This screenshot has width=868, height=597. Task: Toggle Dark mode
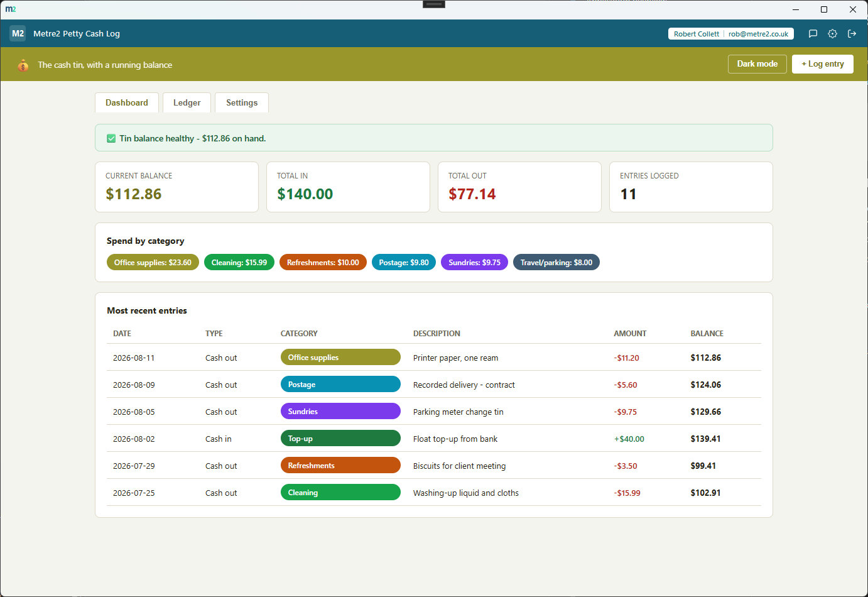pos(757,64)
